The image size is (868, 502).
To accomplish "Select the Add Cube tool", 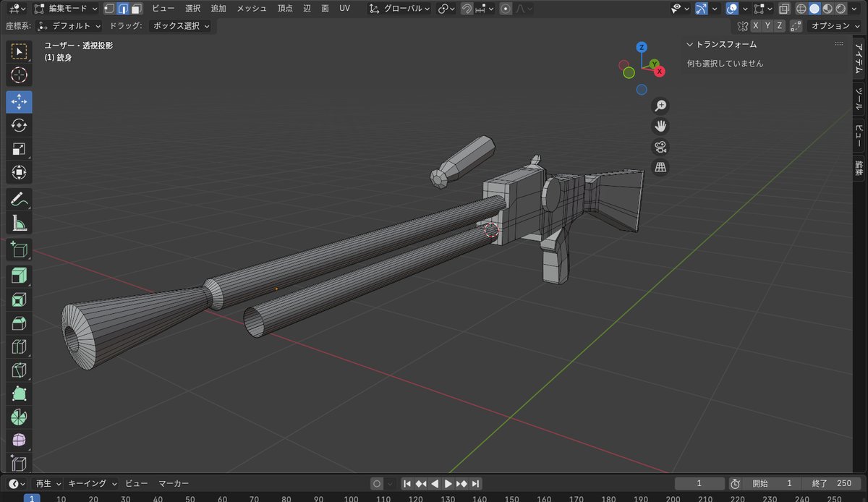I will (x=19, y=250).
